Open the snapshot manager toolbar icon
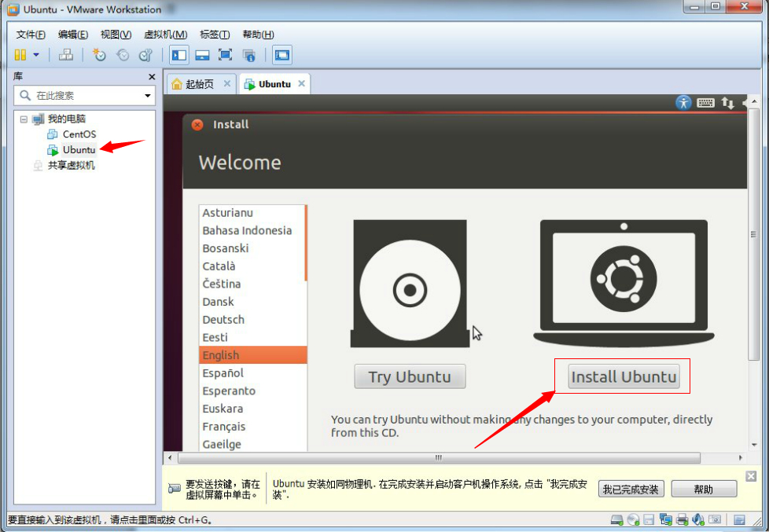This screenshot has height=532, width=769. coord(145,55)
